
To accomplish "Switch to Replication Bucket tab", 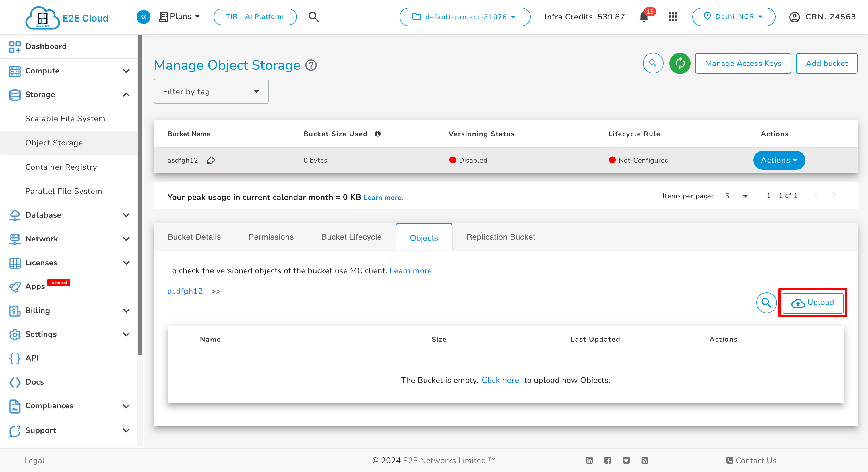I will [500, 237].
